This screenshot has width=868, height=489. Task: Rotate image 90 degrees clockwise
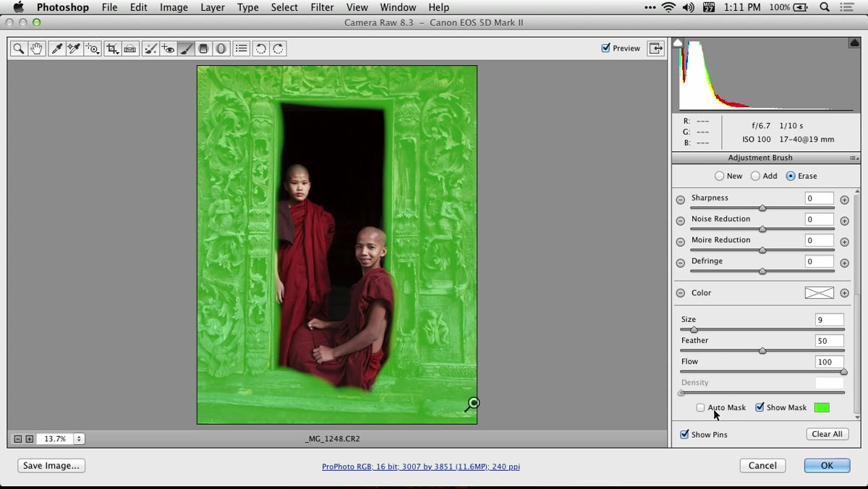click(x=278, y=48)
